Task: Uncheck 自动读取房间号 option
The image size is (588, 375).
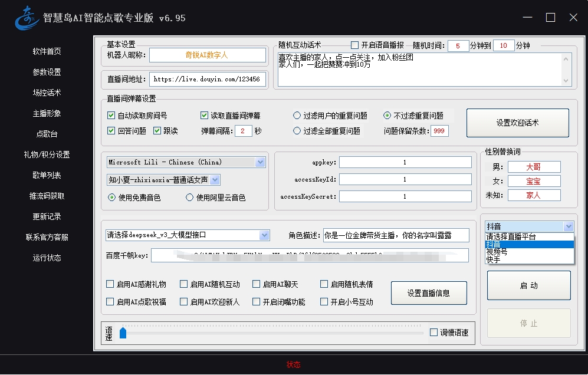Action: point(111,116)
